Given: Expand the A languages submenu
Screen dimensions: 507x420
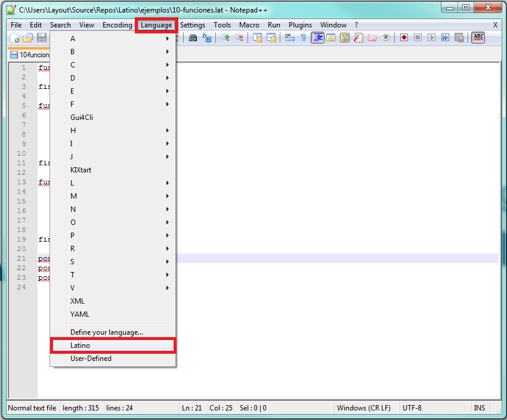Looking at the screenshot, I should point(113,38).
